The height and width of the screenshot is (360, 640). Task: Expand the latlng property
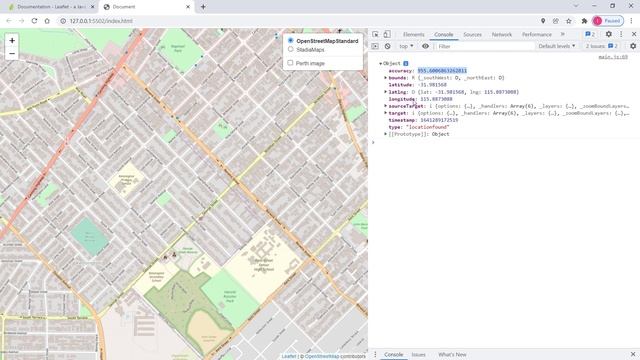point(385,92)
